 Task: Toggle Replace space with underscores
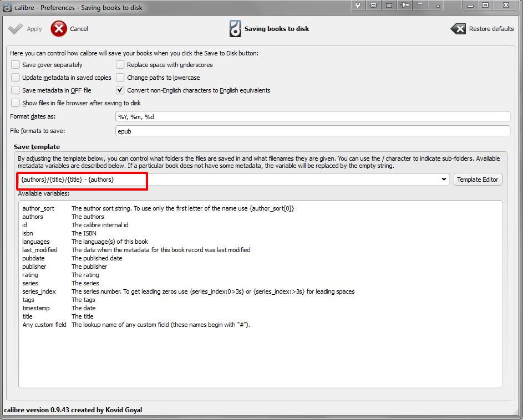coord(120,65)
